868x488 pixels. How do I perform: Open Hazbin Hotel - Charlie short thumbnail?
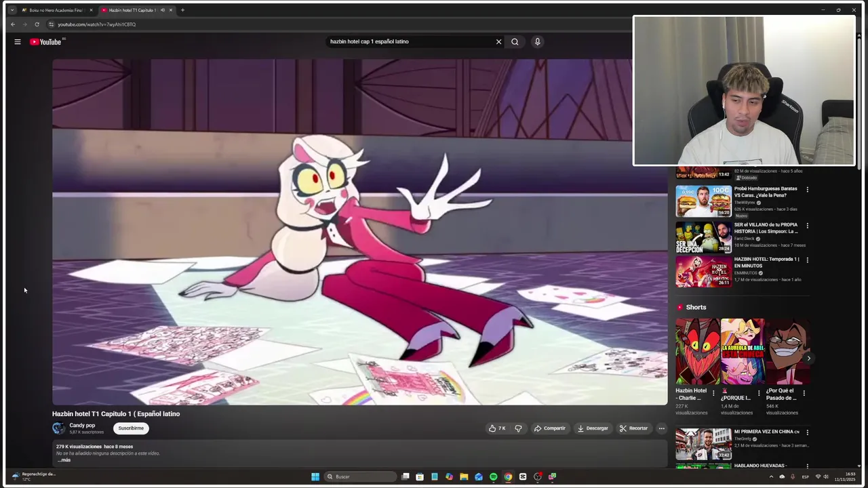pyautogui.click(x=697, y=351)
